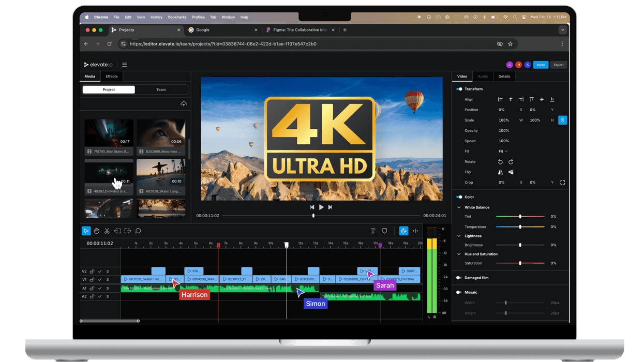Adjust the Saturation slider handle

(x=520, y=263)
